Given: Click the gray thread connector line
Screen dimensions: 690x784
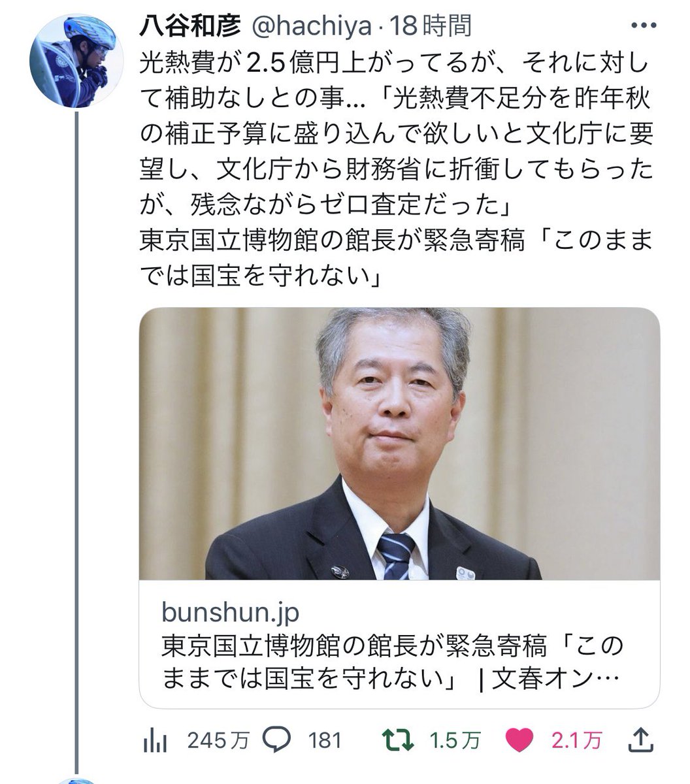Looking at the screenshot, I should coord(78,442).
